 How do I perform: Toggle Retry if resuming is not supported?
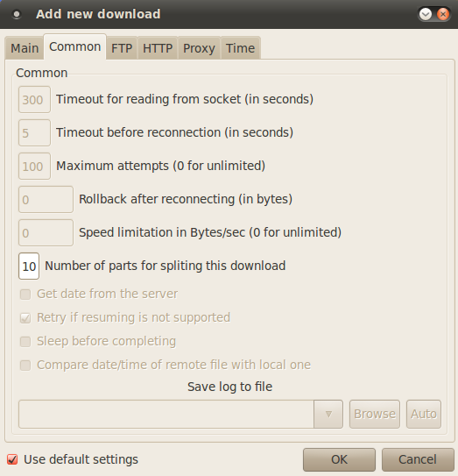(x=25, y=318)
